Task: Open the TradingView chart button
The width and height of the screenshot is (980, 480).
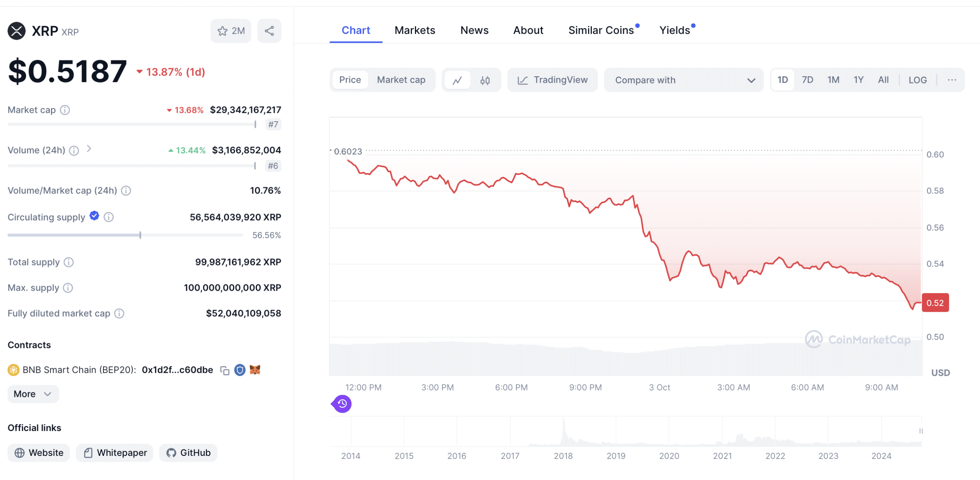Action: pyautogui.click(x=552, y=80)
